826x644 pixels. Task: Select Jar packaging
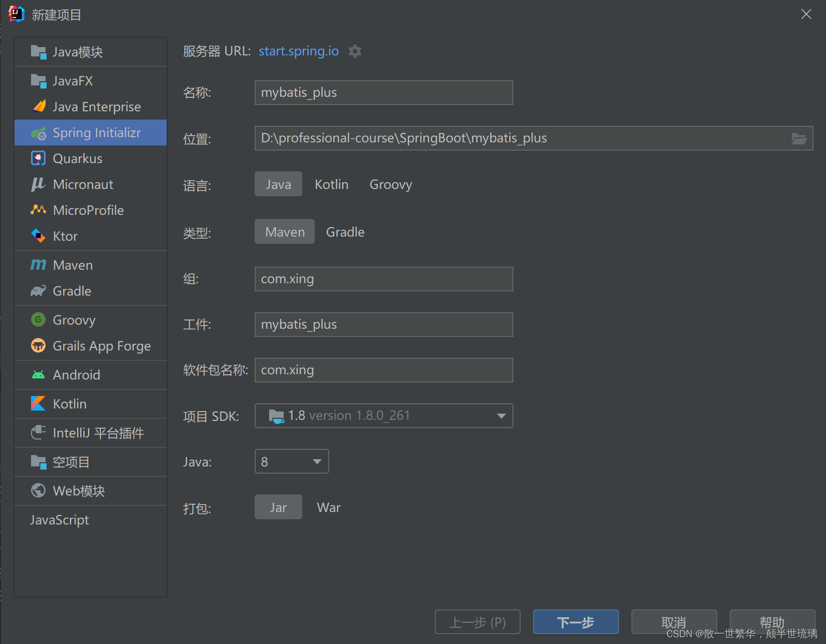pos(278,507)
